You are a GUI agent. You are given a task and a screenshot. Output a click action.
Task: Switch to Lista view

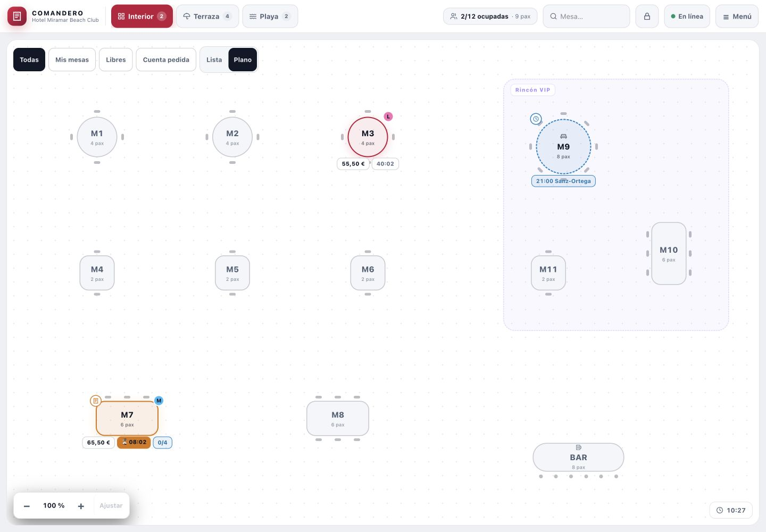tap(214, 60)
